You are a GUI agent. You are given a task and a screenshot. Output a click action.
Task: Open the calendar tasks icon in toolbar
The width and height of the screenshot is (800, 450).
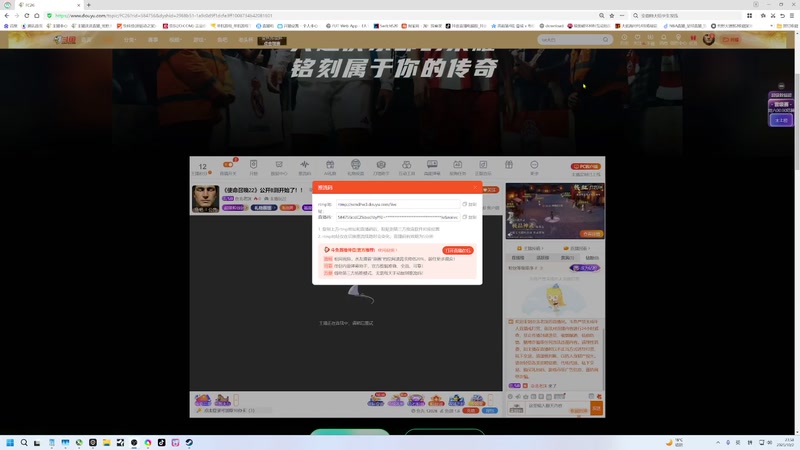[458, 164]
